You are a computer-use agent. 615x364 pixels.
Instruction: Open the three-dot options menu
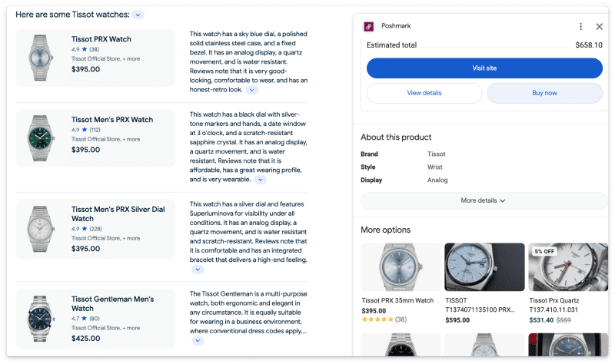point(581,26)
